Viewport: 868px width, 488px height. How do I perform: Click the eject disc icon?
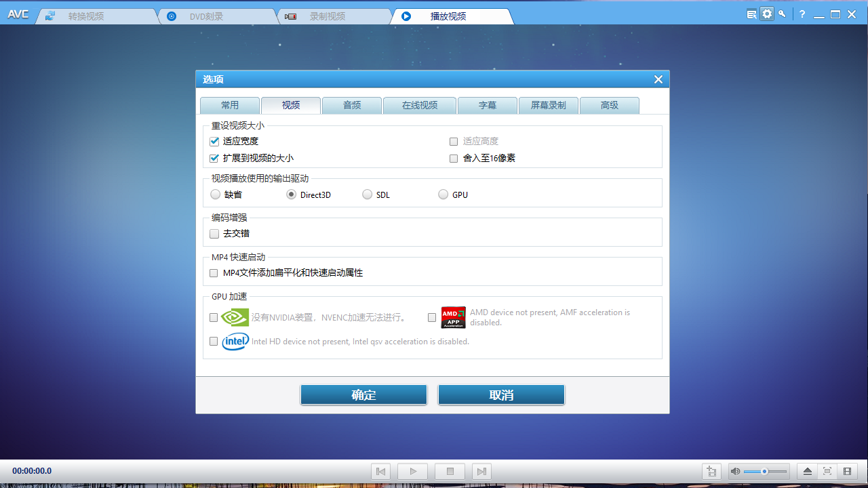(x=808, y=471)
